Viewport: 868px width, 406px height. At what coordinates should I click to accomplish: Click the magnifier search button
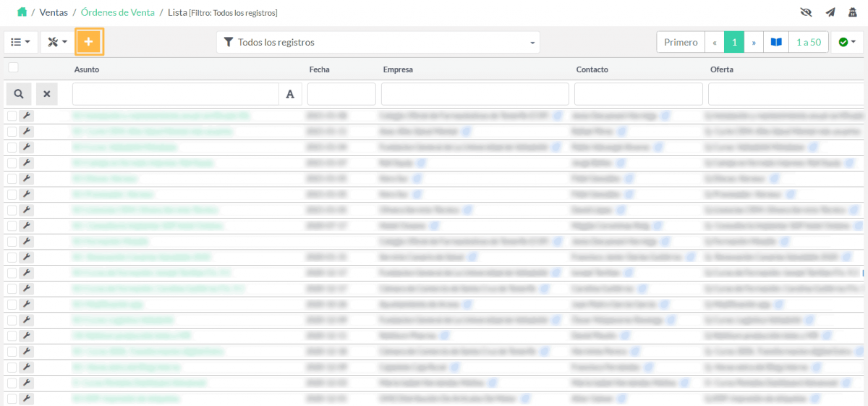point(19,93)
